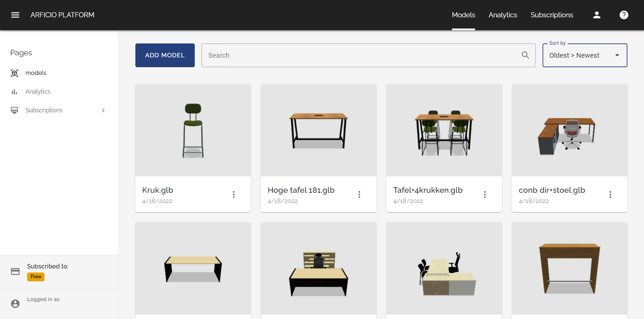Switch to the Analytics tab in header
Screen dimensions: 644x319
(x=503, y=15)
